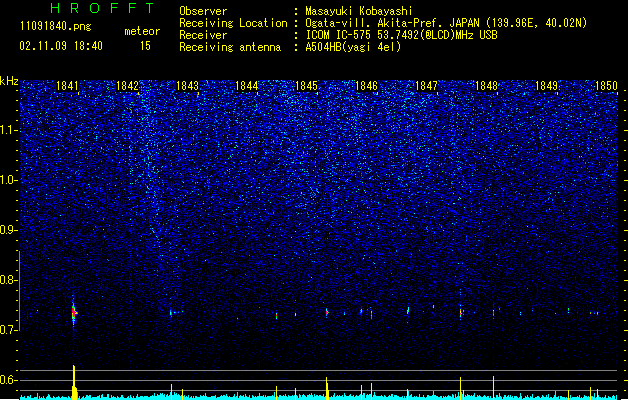Click the kHz axis unit label
This screenshot has width=629, height=400.
pyautogui.click(x=9, y=81)
